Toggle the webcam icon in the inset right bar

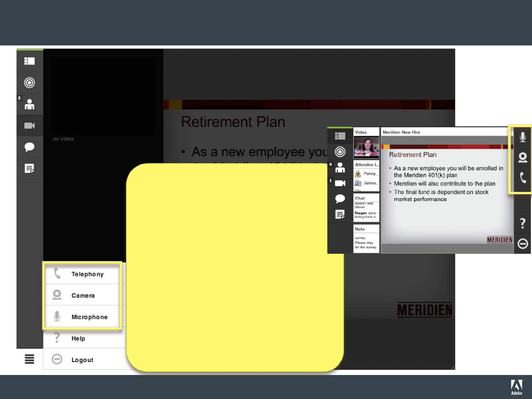point(523,157)
